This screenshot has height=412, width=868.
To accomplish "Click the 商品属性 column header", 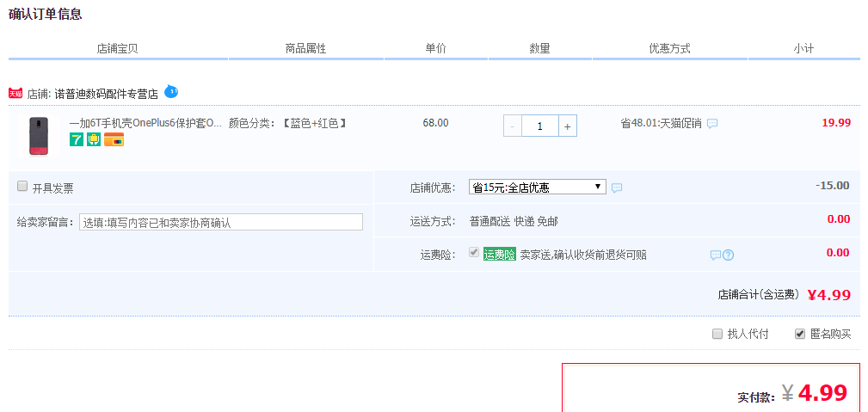I will pyautogui.click(x=305, y=48).
